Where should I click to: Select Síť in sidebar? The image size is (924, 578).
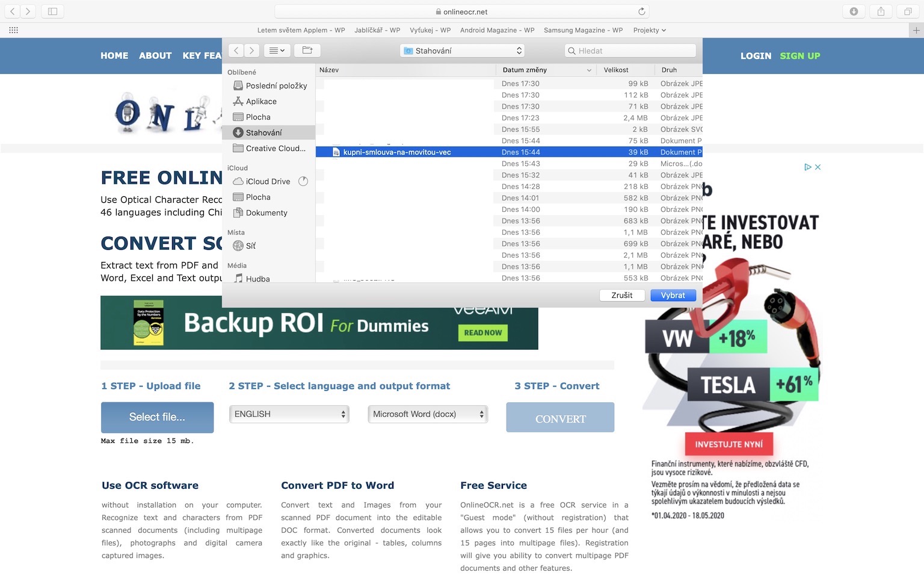269,246
